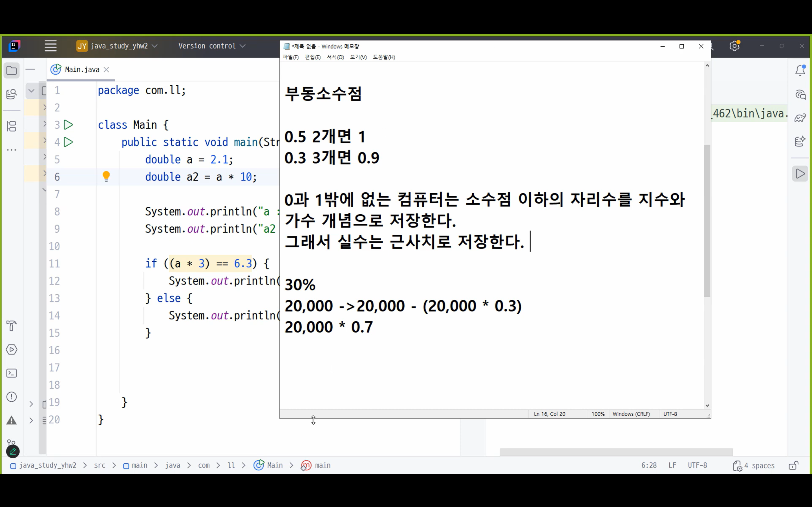Open the 서식(O) menu in Notepad

coord(335,57)
